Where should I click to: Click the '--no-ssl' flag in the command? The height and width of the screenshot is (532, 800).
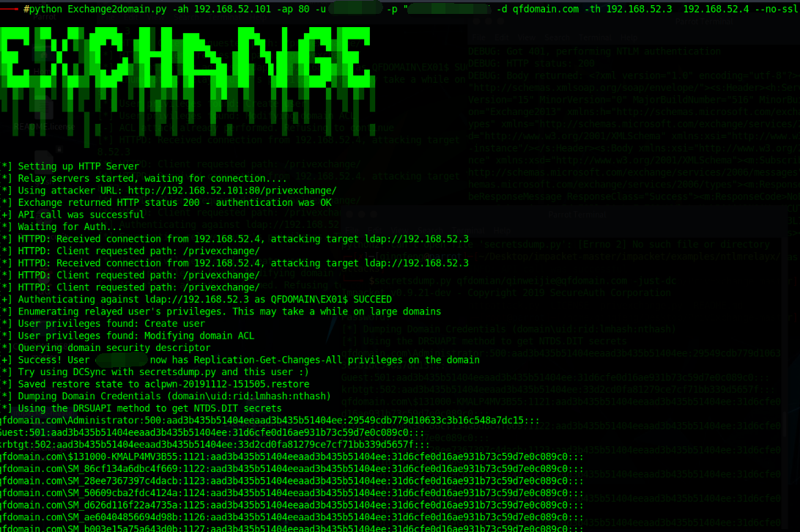point(777,10)
